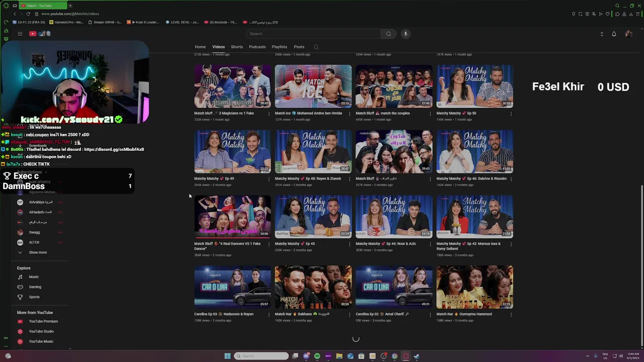Open Steam from the taskbar
Viewport: 644px width, 362px height.
[x=417, y=356]
